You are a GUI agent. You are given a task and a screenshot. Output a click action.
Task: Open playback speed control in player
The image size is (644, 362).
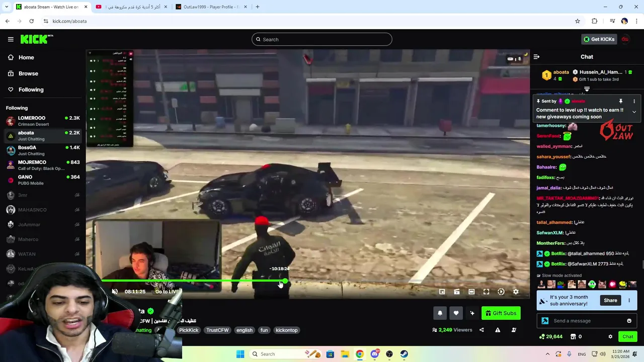501,292
